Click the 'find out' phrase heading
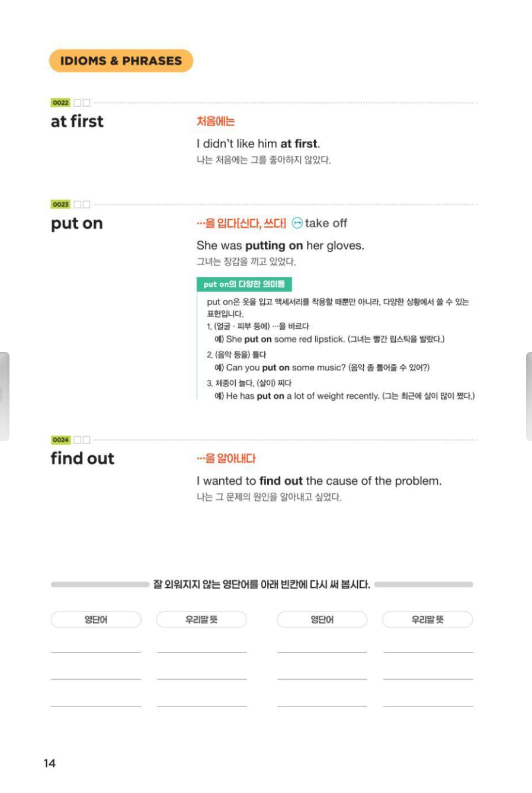 [82, 458]
